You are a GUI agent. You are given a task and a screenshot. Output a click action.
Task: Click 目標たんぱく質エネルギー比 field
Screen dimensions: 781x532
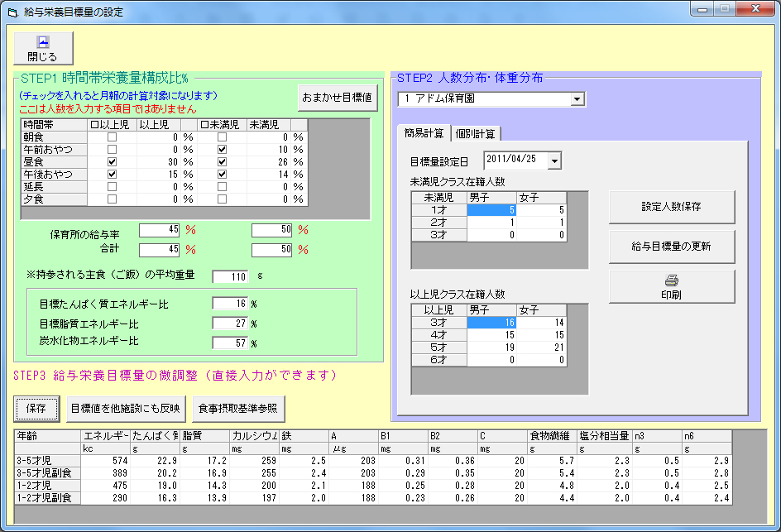click(230, 304)
